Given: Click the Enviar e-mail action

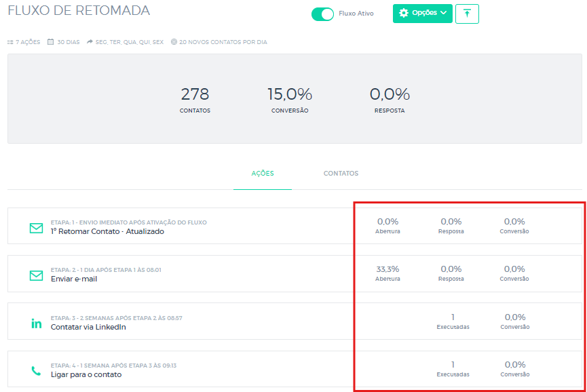Looking at the screenshot, I should (75, 278).
